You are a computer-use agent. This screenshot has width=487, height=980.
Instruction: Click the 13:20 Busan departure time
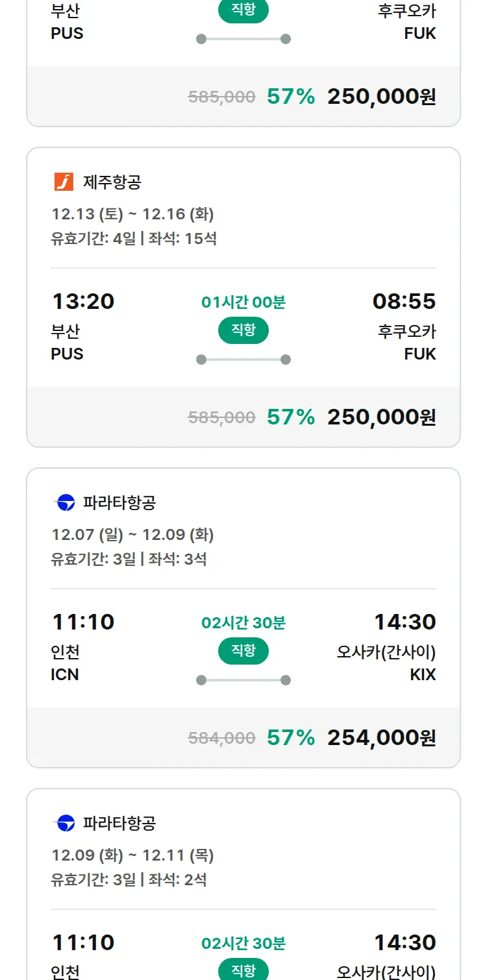point(83,301)
